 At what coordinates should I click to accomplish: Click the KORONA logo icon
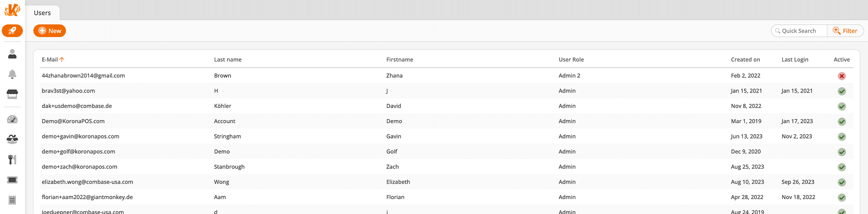pyautogui.click(x=12, y=9)
